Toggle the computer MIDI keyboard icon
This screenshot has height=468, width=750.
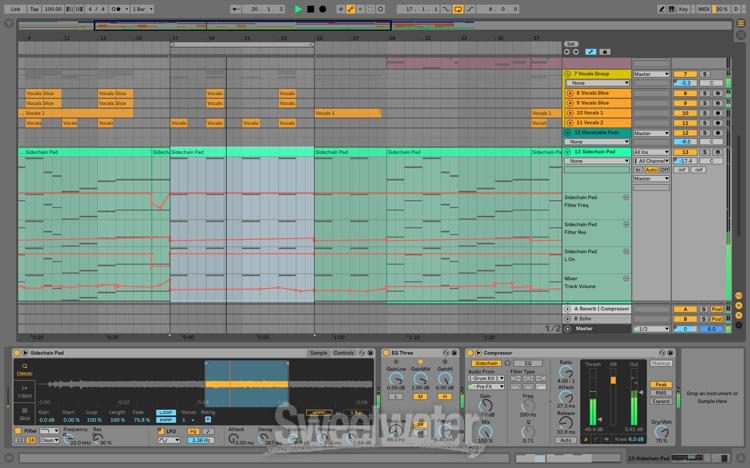672,9
